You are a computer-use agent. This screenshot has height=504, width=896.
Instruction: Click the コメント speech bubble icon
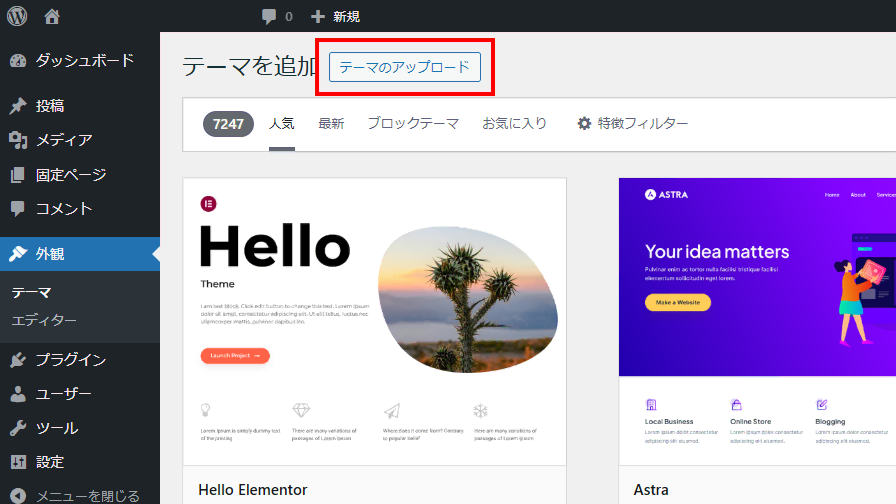18,209
